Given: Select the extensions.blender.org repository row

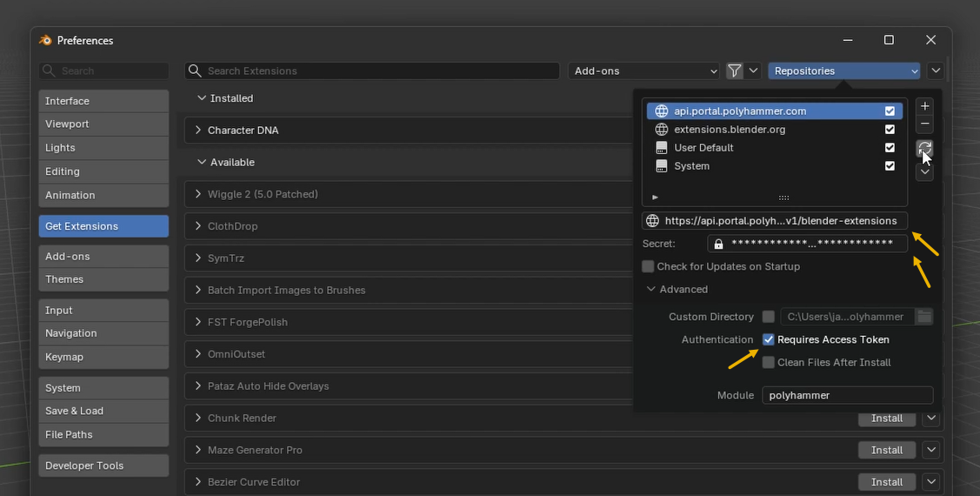Looking at the screenshot, I should tap(775, 130).
